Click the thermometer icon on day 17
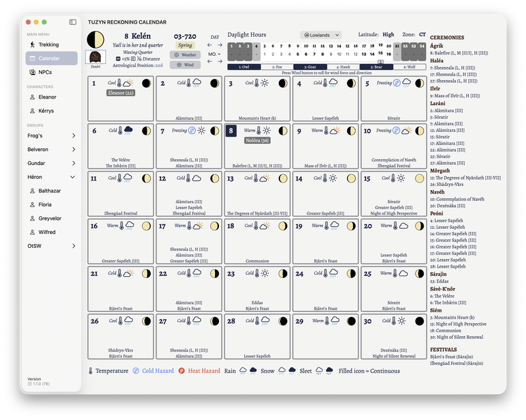Screen dimensions: 526x420 coord(189,225)
